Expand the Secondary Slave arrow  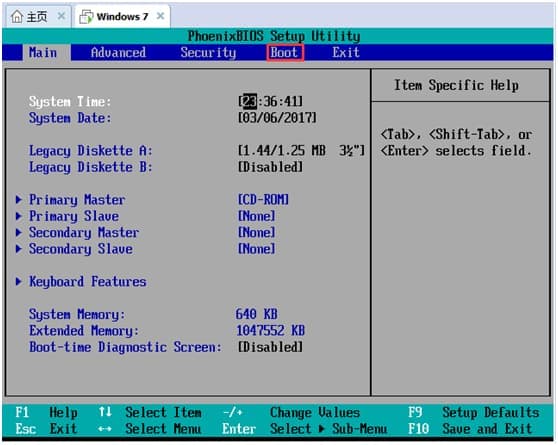(x=19, y=249)
